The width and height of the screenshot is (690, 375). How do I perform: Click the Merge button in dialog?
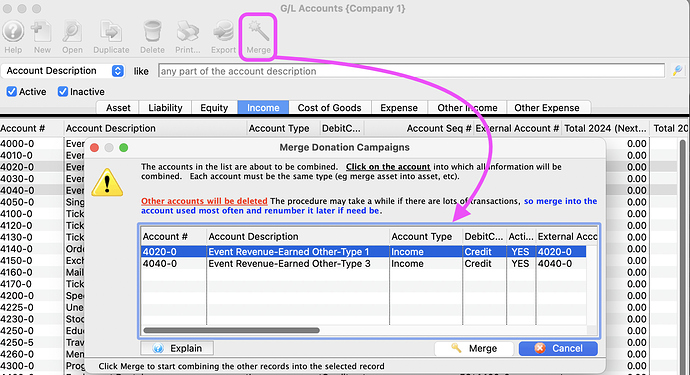[474, 348]
